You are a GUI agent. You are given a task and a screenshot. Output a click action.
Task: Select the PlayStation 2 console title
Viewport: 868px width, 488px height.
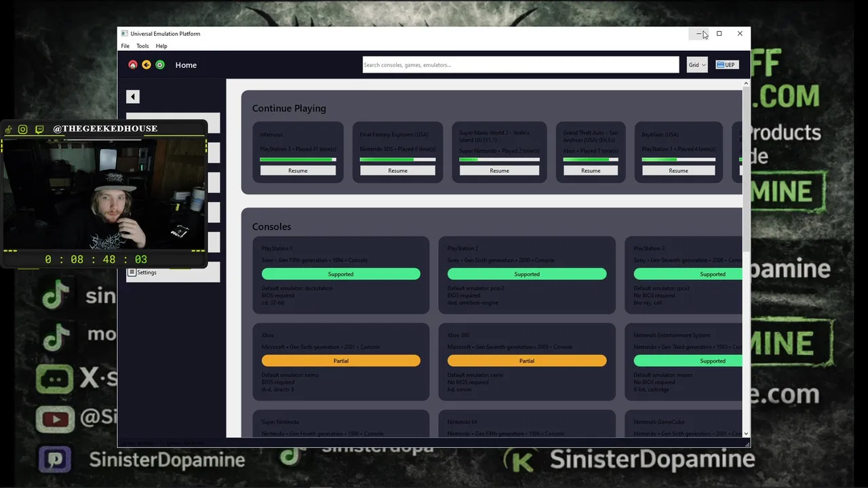pos(462,249)
